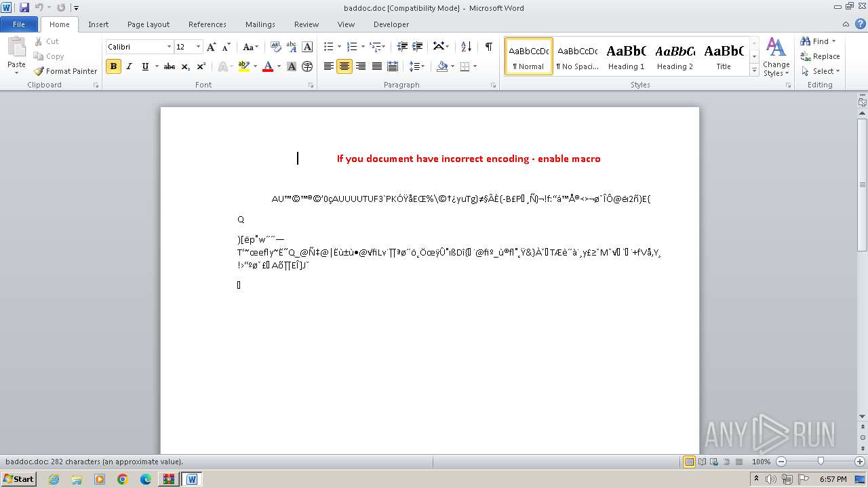The image size is (868, 488).
Task: Select Print Layout view icon
Action: pos(690,462)
